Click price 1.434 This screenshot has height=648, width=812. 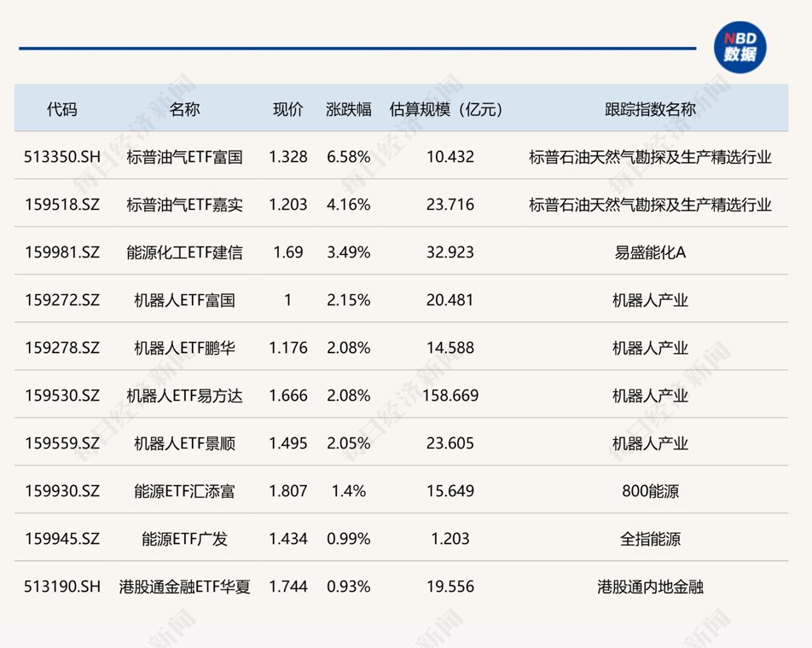[288, 538]
